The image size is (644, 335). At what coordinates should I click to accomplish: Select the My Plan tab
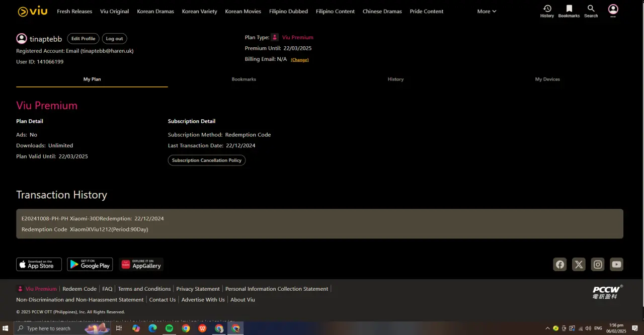[92, 79]
